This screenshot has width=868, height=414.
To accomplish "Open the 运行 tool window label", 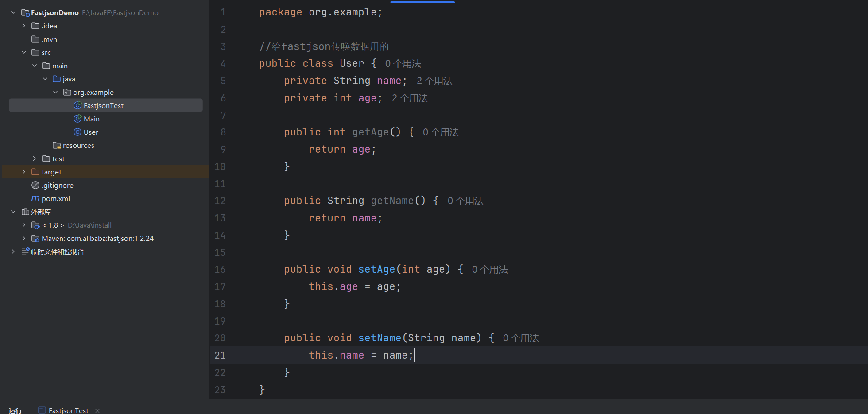I will pyautogui.click(x=15, y=410).
